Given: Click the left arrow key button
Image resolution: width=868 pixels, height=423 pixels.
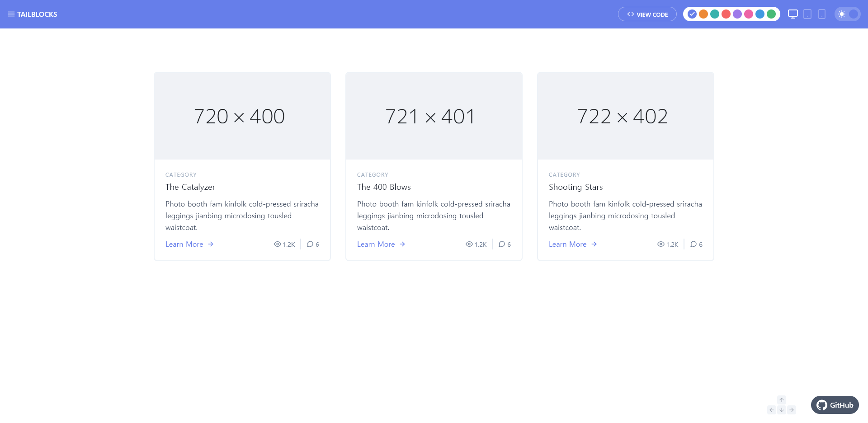Looking at the screenshot, I should [x=772, y=410].
